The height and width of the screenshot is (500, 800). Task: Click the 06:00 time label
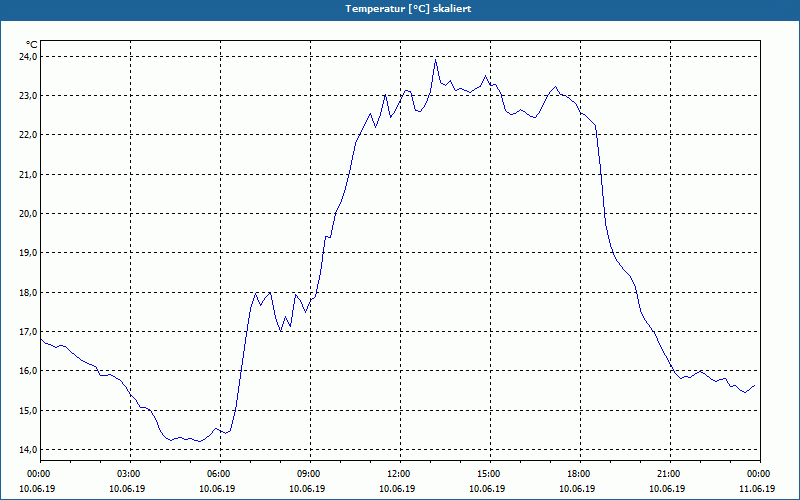pyautogui.click(x=220, y=474)
